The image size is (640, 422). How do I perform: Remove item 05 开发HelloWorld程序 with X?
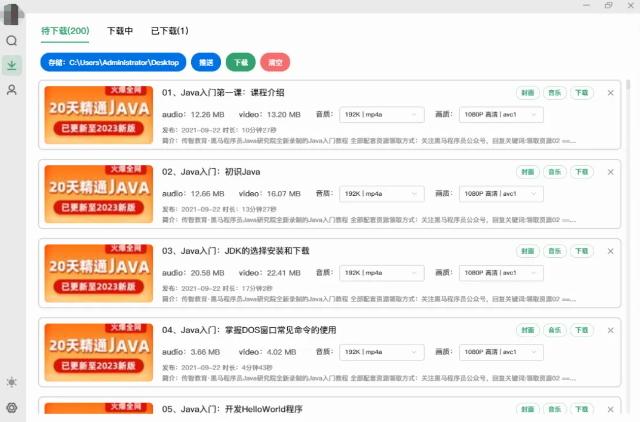point(611,409)
